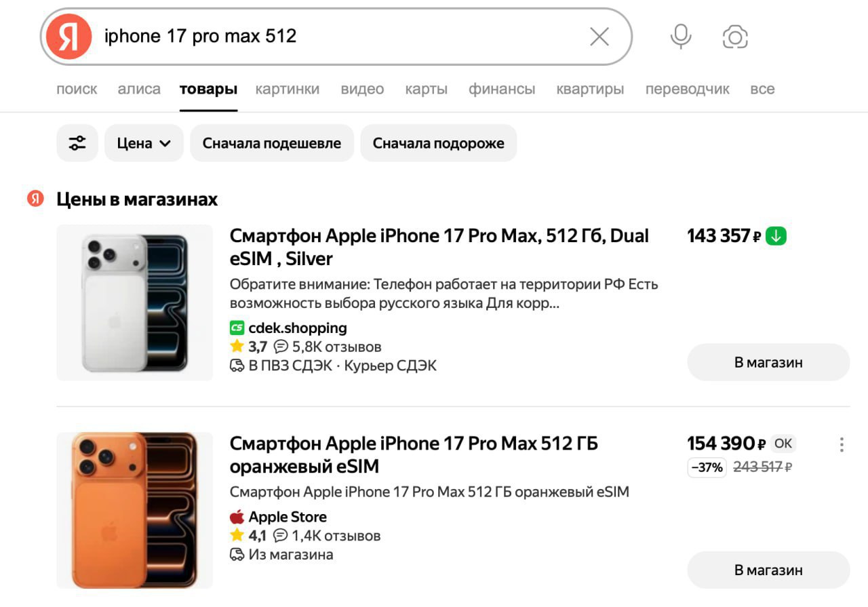
Task: Click the Apple Store logo icon
Action: point(237,517)
